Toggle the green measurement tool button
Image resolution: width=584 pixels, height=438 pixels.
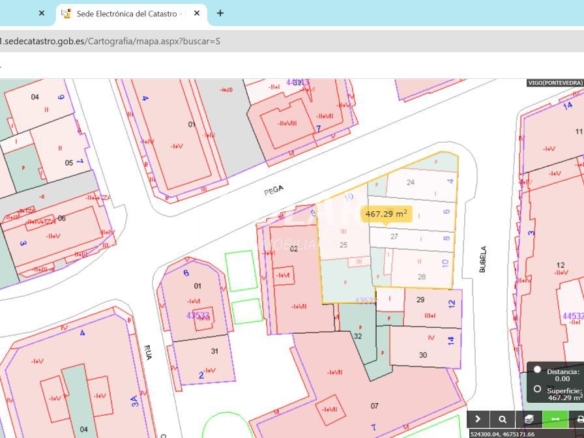(x=555, y=420)
